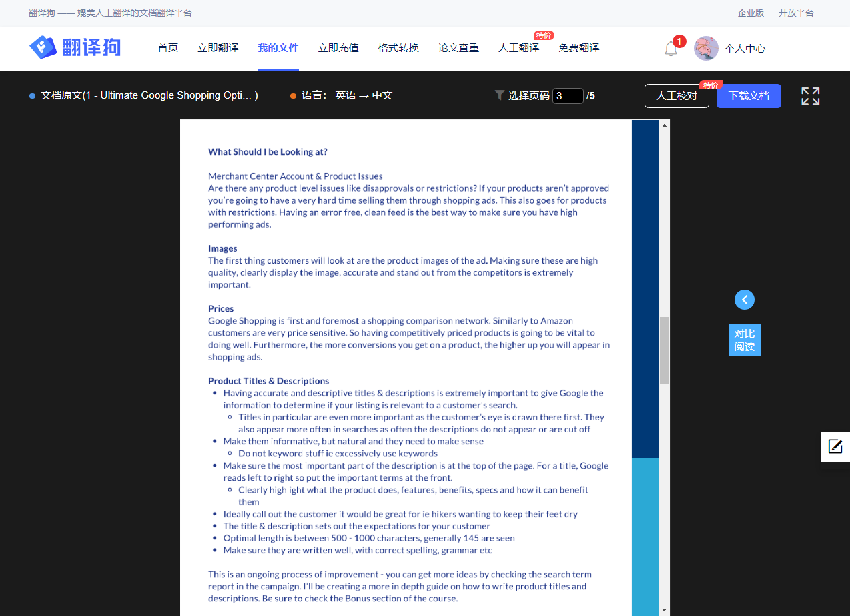The height and width of the screenshot is (616, 850).
Task: Click "Optimal length is between 500 - 1000" line
Action: [x=369, y=538]
